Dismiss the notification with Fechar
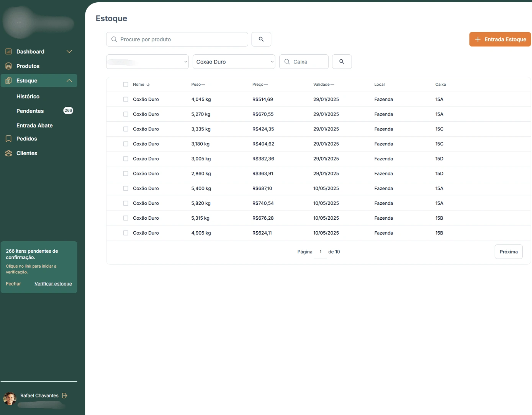This screenshot has height=415, width=532. click(x=13, y=284)
